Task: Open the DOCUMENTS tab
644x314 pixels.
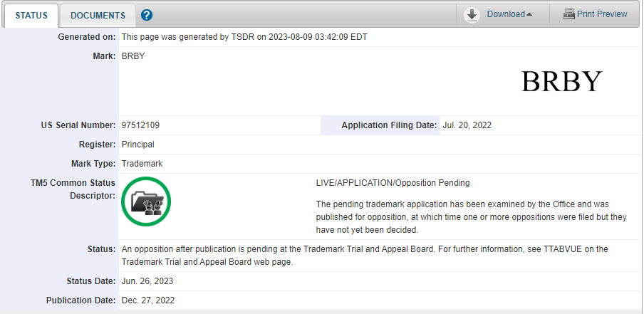Action: coord(98,15)
